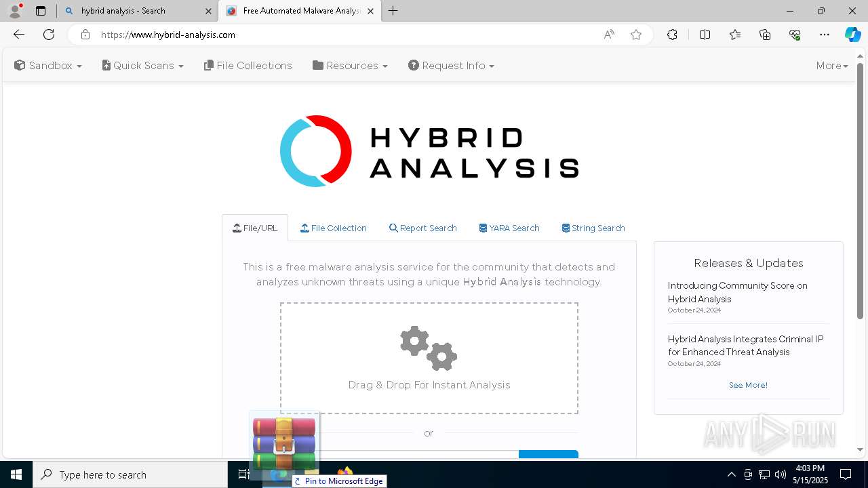868x488 pixels.
Task: Click the WinRAR icon above the taskbar
Action: pos(284,444)
